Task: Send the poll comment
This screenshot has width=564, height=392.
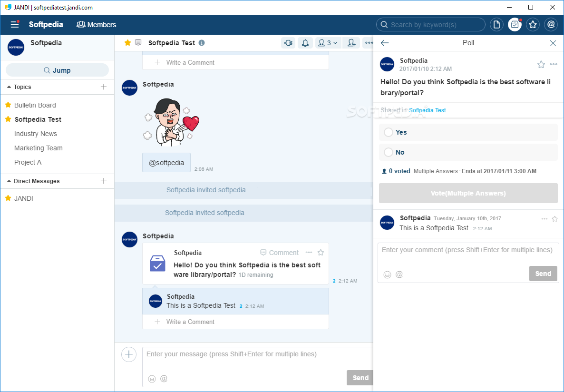Action: pyautogui.click(x=543, y=274)
